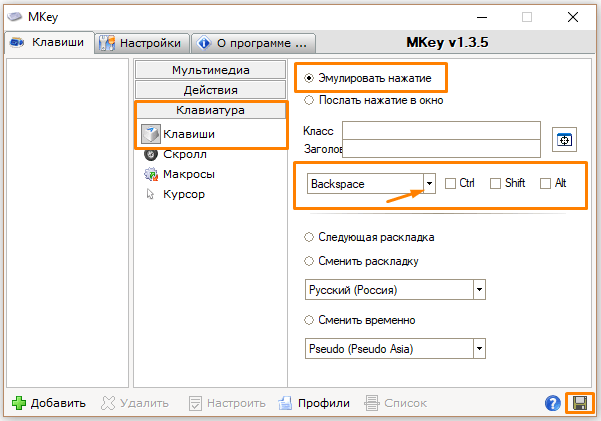Select Сменить временно radio button

point(309,320)
